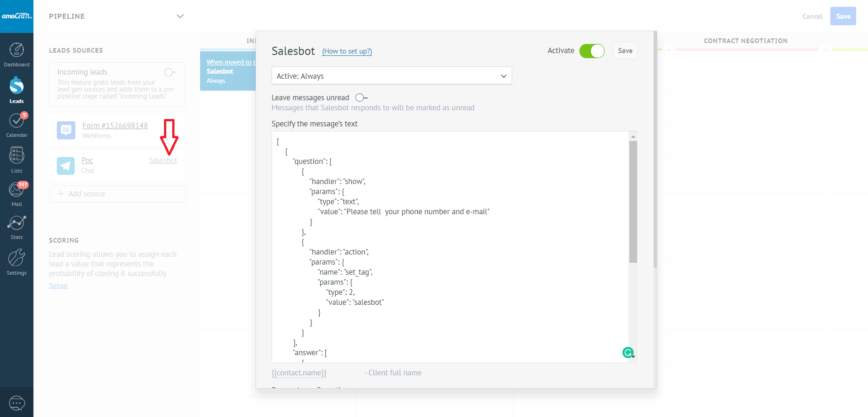
Task: Open Settings in sidebar
Action: pos(16,262)
